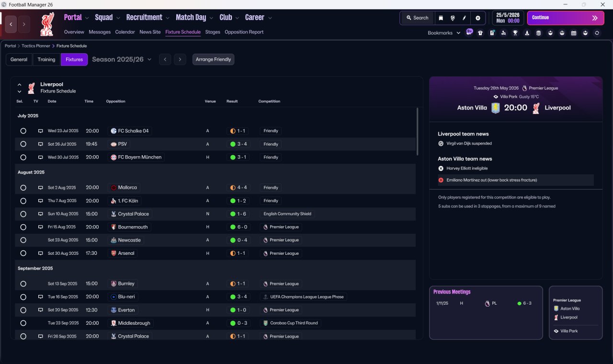The image size is (613, 364).
Task: Select the FC Bayern München fixture radio button
Action: coord(23,157)
